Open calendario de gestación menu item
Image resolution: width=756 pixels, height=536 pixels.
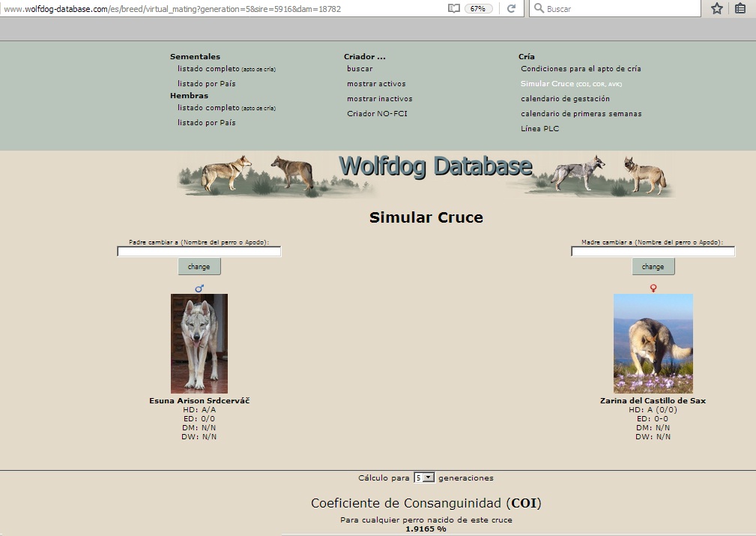pos(565,99)
